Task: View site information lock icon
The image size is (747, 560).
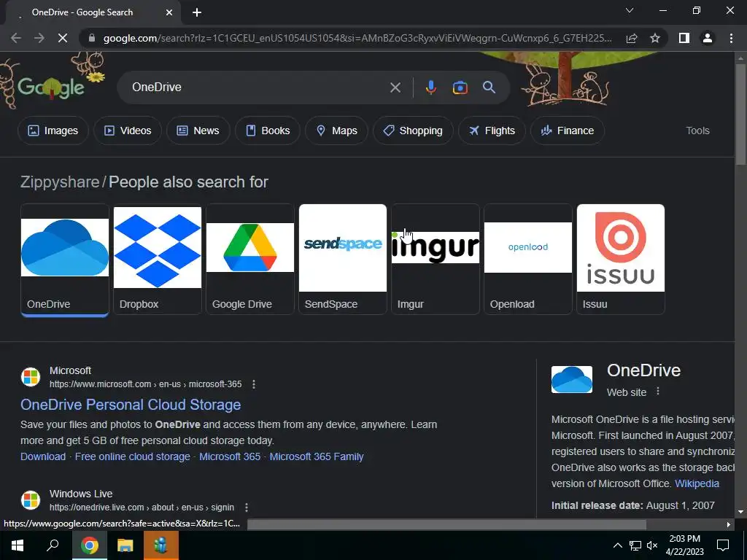Action: tap(91, 38)
